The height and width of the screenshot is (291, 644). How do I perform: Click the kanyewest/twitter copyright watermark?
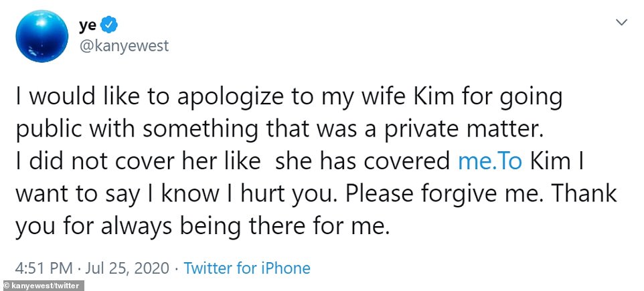point(42,286)
